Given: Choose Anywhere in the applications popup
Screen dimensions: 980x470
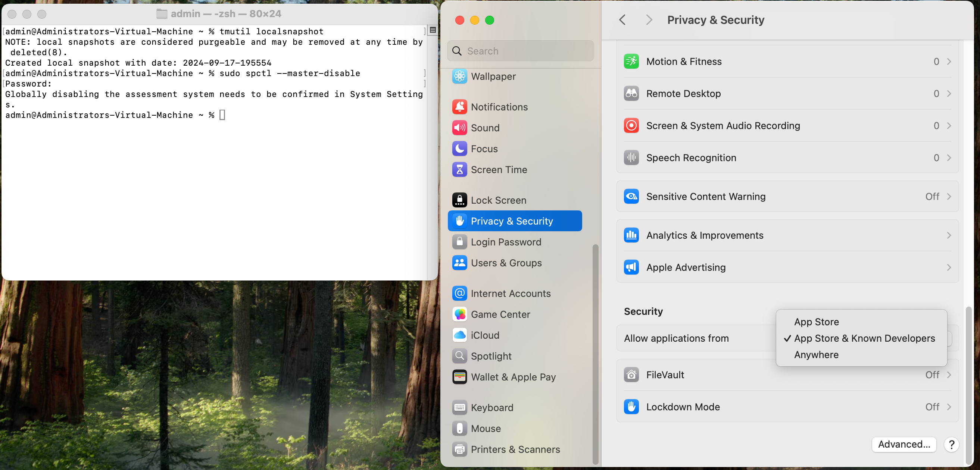Looking at the screenshot, I should (816, 354).
